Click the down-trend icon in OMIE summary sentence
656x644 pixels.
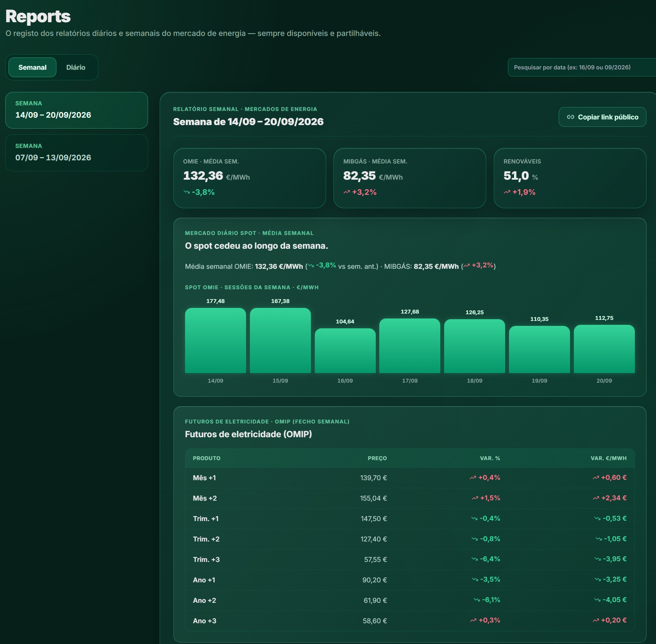point(311,266)
